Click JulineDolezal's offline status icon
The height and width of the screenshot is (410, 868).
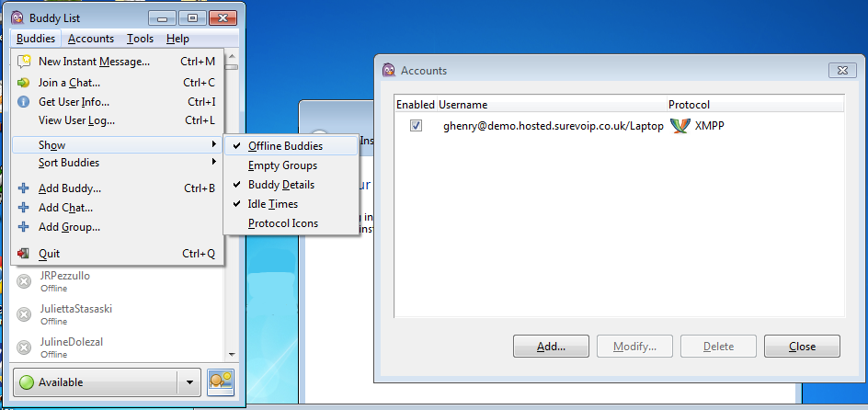[x=24, y=347]
